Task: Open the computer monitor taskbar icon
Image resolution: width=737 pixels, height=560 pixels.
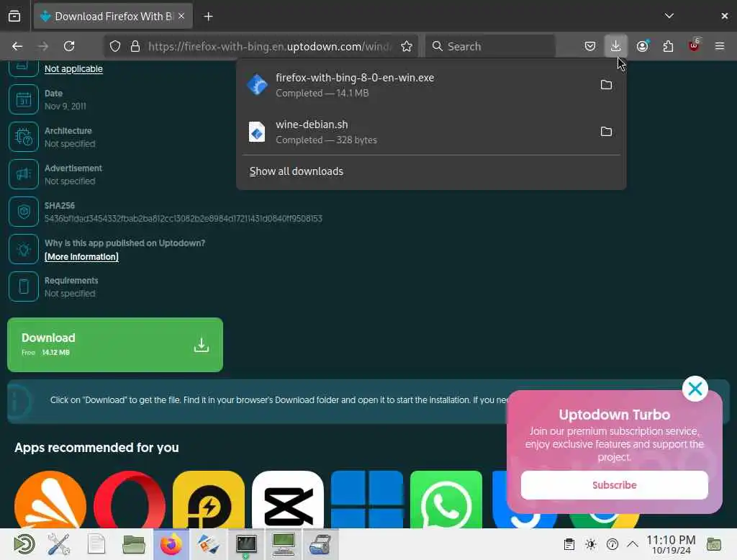Action: [x=284, y=544]
